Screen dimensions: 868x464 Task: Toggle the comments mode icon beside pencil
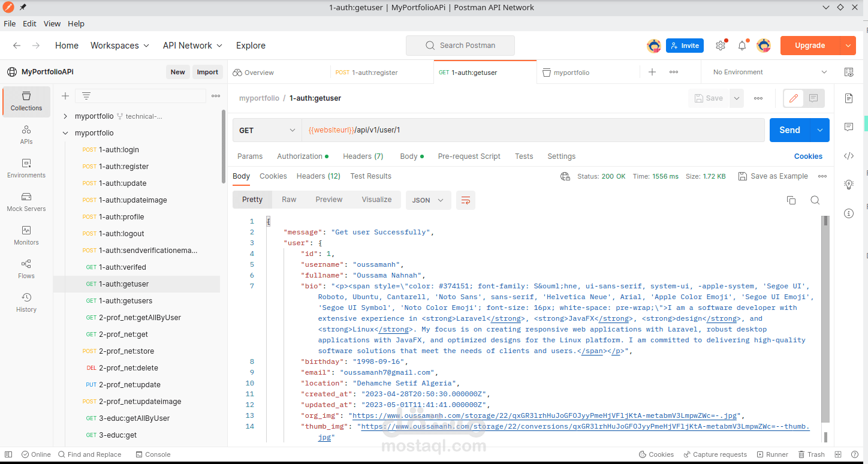pyautogui.click(x=813, y=98)
